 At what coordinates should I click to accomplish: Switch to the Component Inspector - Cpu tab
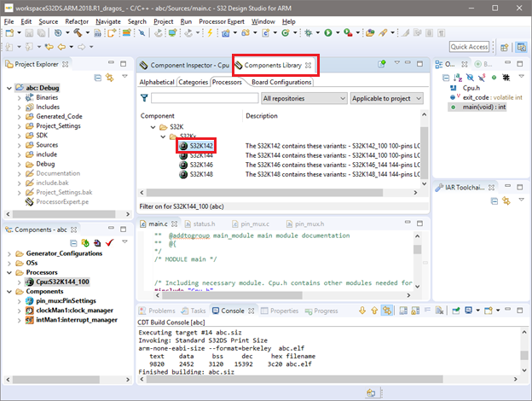(x=185, y=65)
